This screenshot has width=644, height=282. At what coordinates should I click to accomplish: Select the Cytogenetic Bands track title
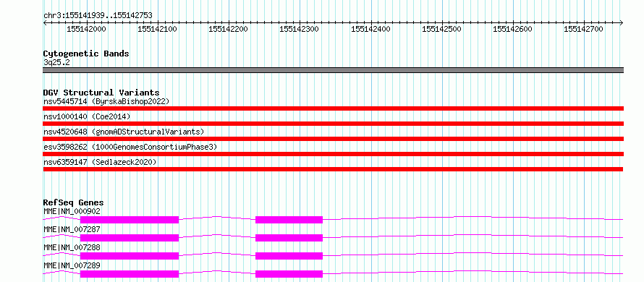[x=86, y=54]
